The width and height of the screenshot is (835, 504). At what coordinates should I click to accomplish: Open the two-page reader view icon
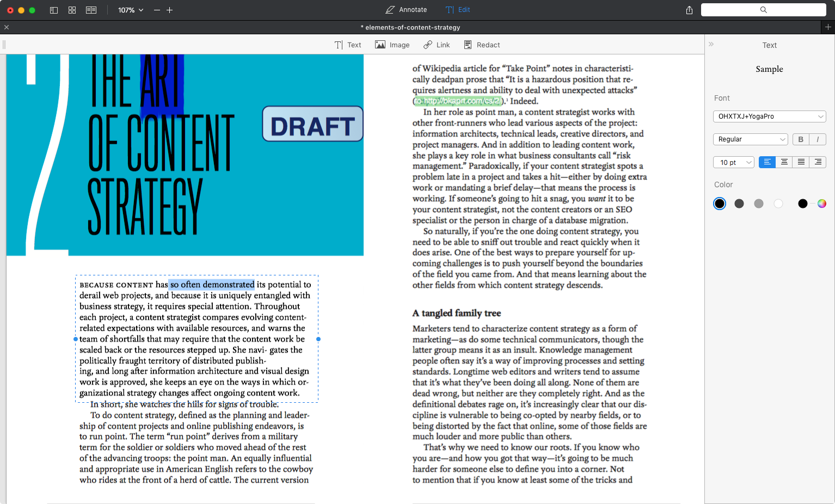point(91,10)
